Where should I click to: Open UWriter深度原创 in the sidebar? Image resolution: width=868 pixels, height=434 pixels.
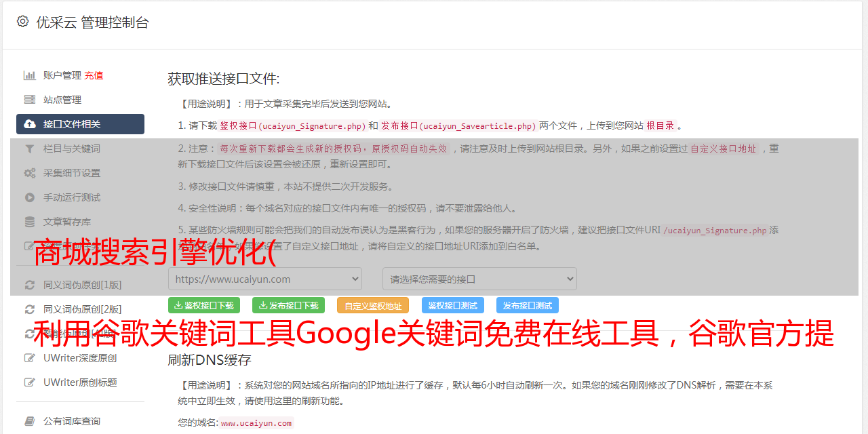[80, 358]
